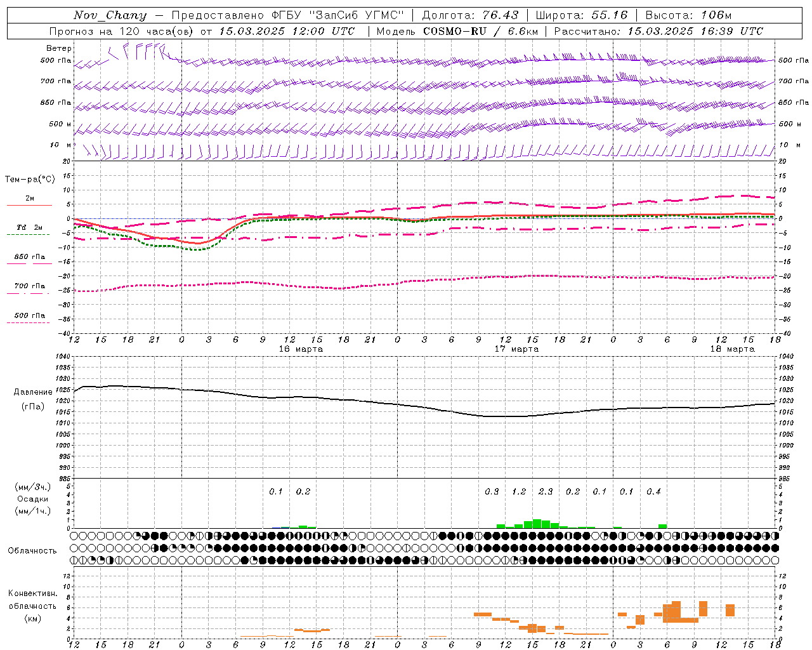Click the longitude value 76.43
812x650 pixels.
500,15
